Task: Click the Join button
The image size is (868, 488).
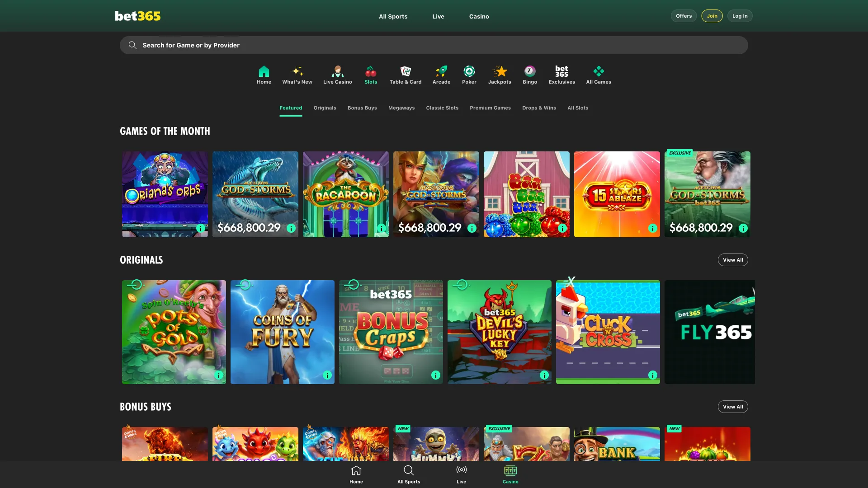Action: pyautogui.click(x=712, y=16)
